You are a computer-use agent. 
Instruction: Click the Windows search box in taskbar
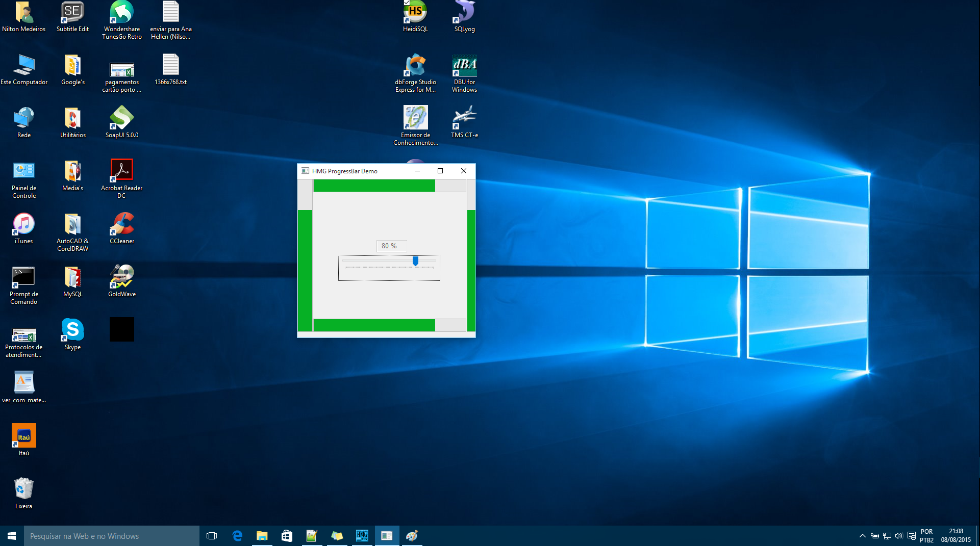point(111,536)
